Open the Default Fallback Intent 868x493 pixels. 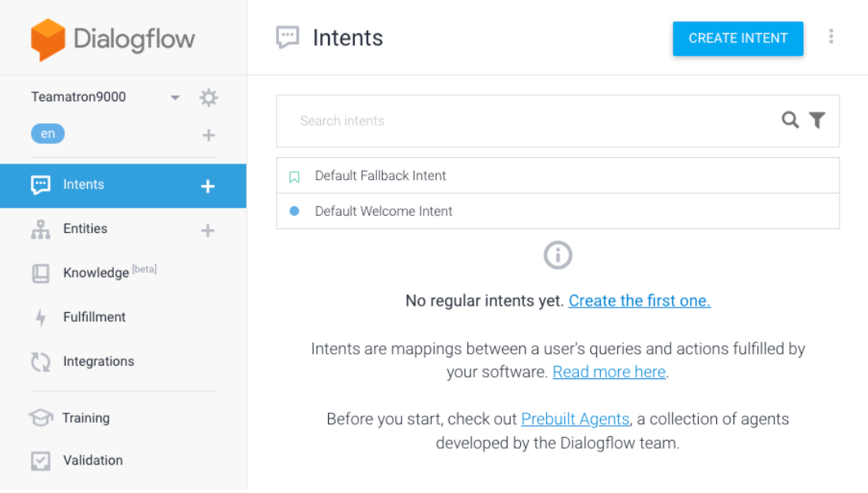point(380,175)
